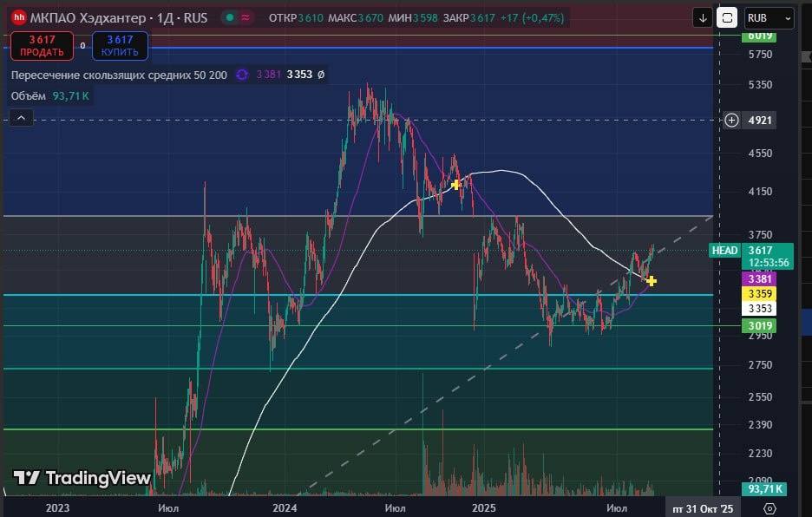Image resolution: width=812 pixels, height=517 pixels.
Task: Click the purple 3381 price axis tag
Action: [x=759, y=279]
